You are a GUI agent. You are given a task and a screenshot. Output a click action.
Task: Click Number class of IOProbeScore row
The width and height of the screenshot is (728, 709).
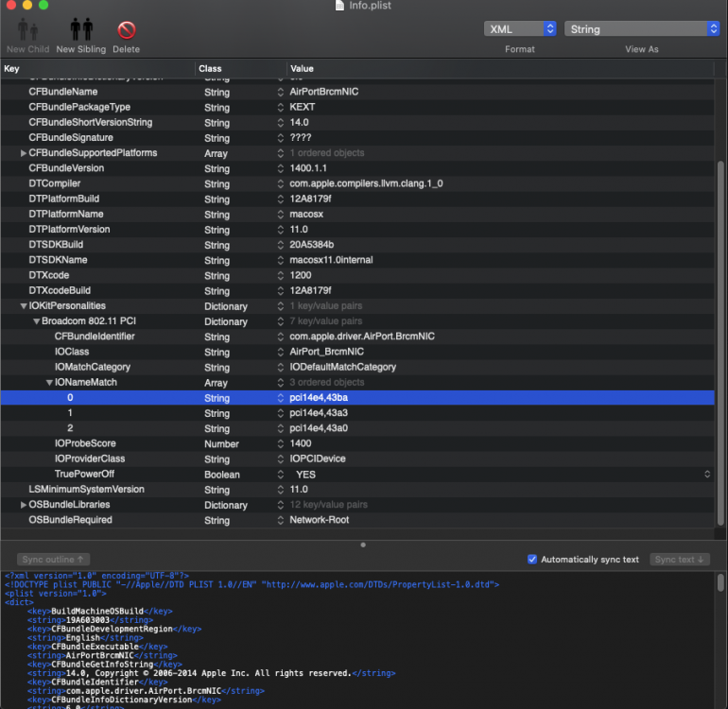pos(221,444)
